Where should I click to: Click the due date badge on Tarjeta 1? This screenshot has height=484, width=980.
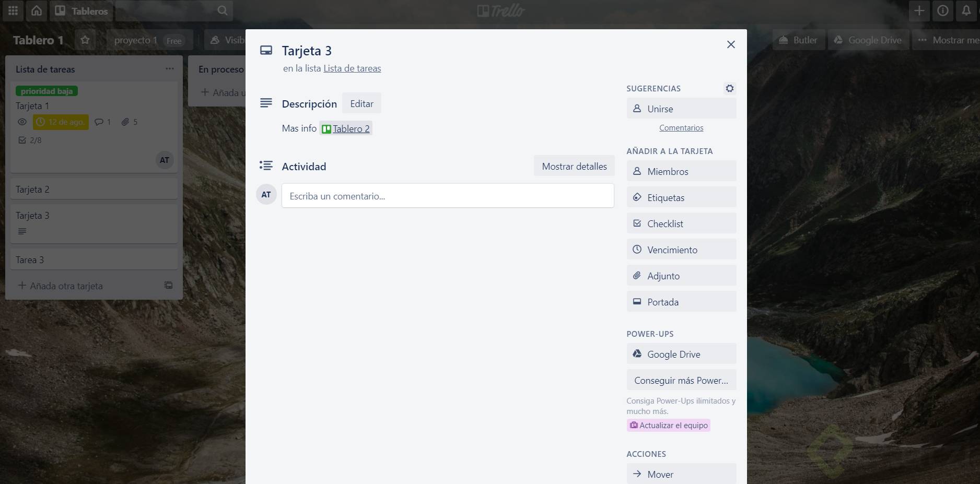click(x=61, y=122)
